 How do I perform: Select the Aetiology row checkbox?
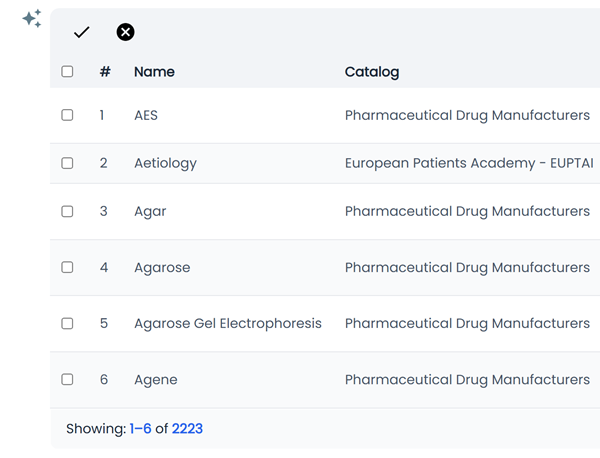tap(67, 163)
